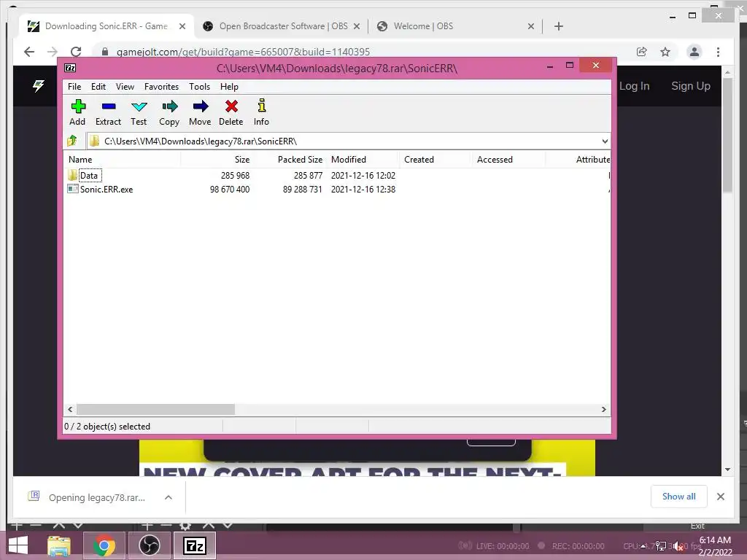This screenshot has width=747, height=560.
Task: Open the Favorites menu
Action: click(x=161, y=87)
